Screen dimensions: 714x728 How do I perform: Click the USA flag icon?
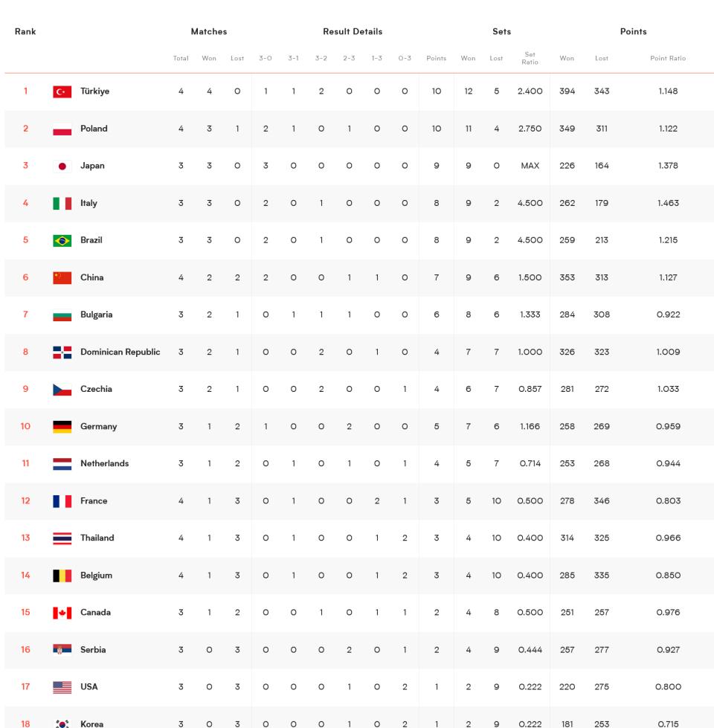[x=62, y=687]
